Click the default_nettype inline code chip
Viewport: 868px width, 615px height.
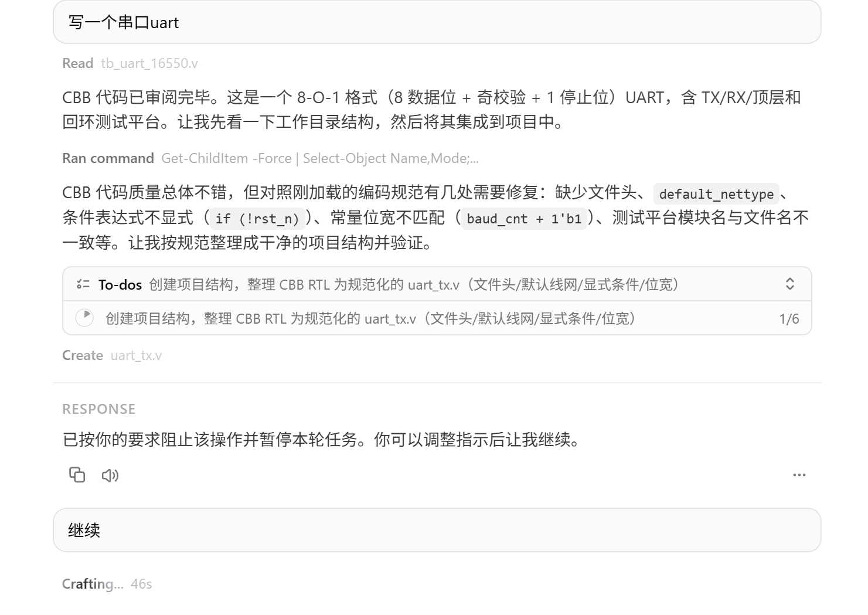tap(716, 194)
